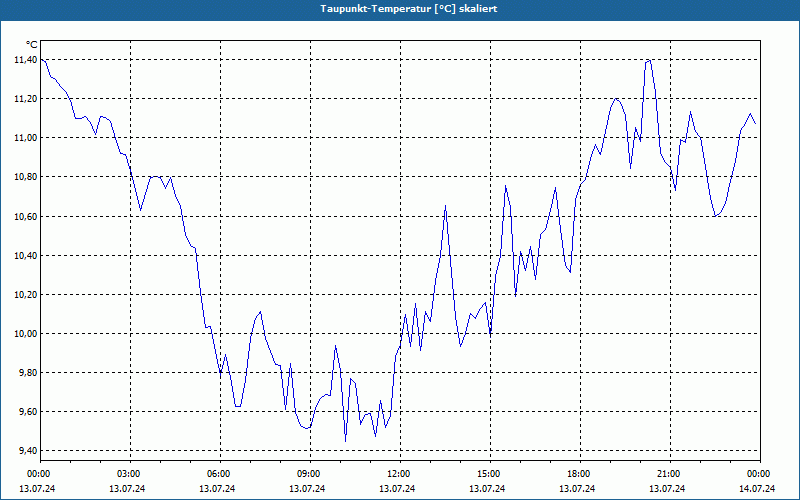Click the 9,80 y-axis label
This screenshot has width=800, height=500.
27,372
